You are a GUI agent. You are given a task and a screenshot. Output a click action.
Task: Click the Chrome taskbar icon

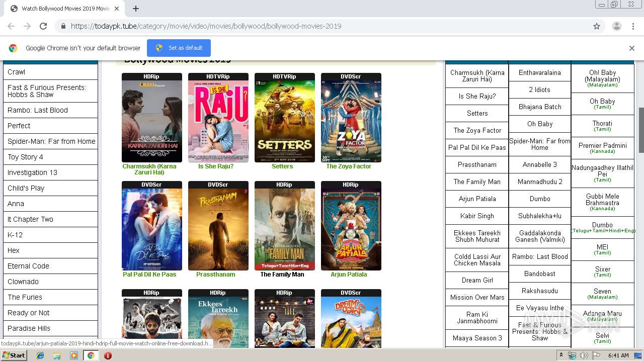pyautogui.click(x=91, y=355)
